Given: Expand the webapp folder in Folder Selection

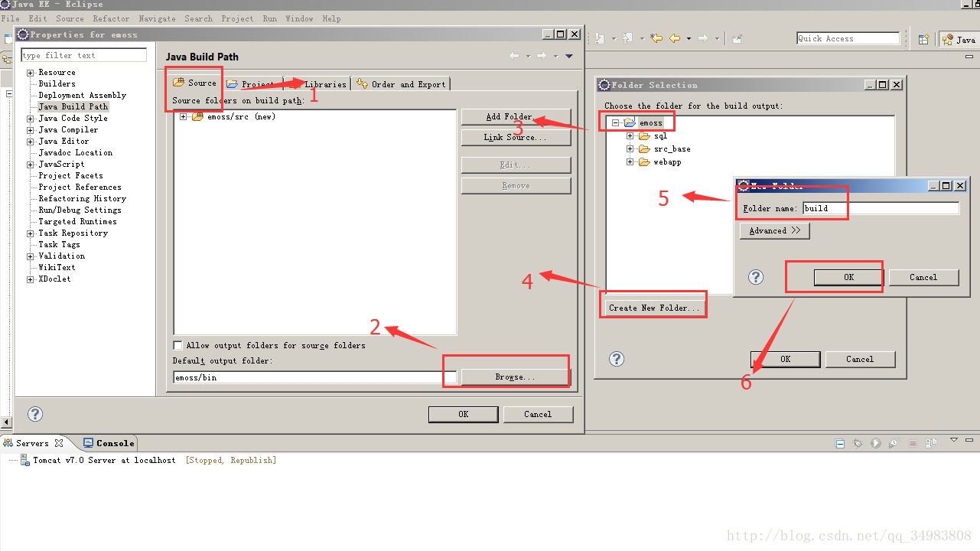Looking at the screenshot, I should click(x=630, y=162).
